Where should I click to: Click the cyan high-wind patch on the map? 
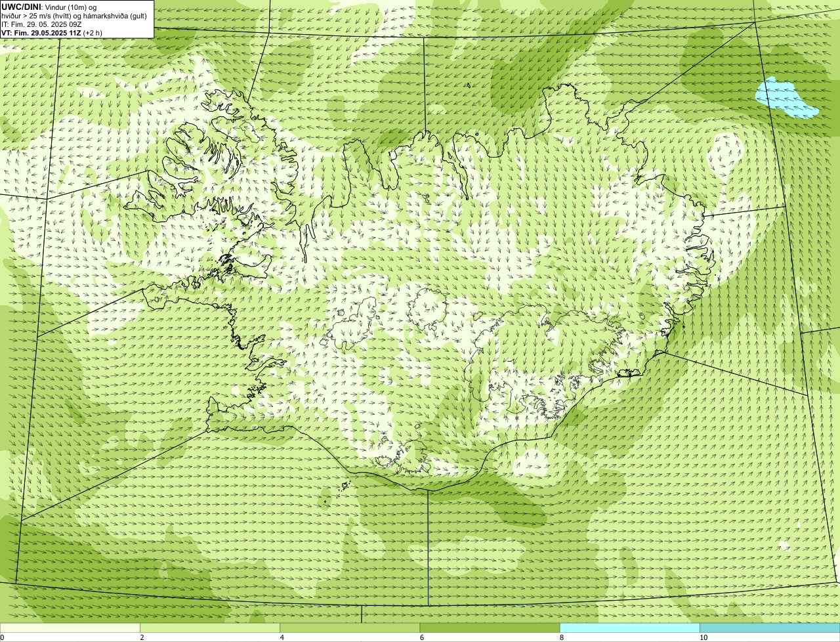point(785,98)
